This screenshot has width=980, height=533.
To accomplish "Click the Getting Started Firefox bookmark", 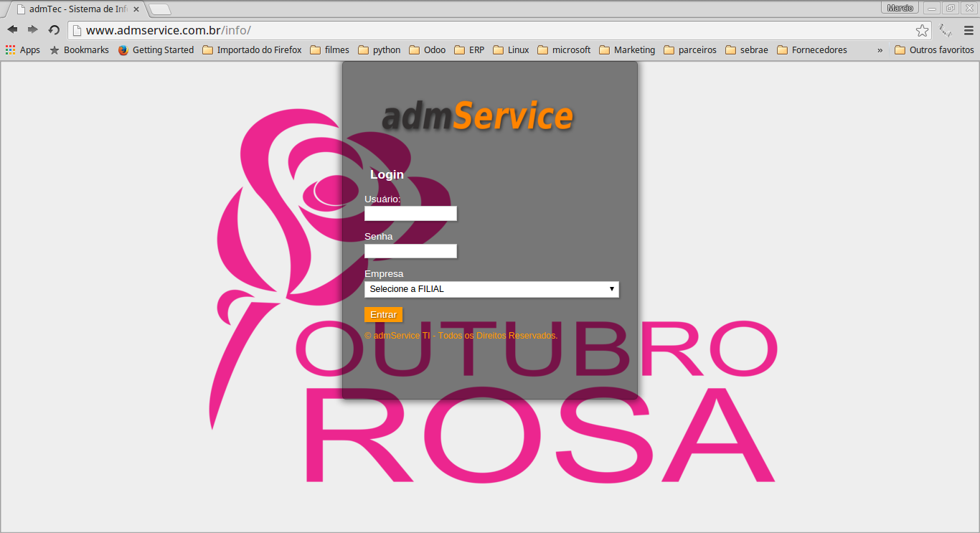I will 156,50.
